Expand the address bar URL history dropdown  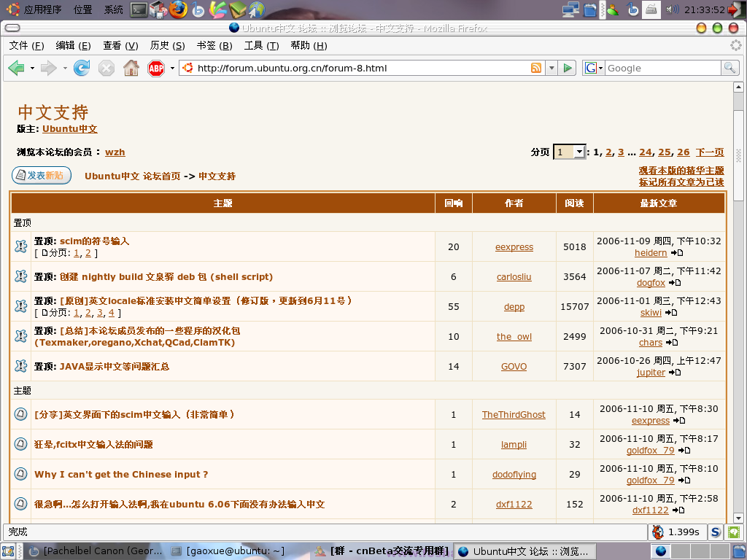tap(551, 68)
